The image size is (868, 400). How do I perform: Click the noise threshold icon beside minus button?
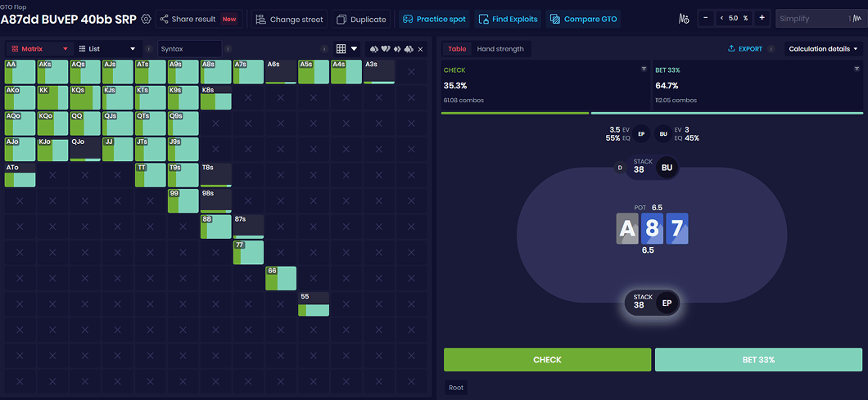[x=685, y=19]
